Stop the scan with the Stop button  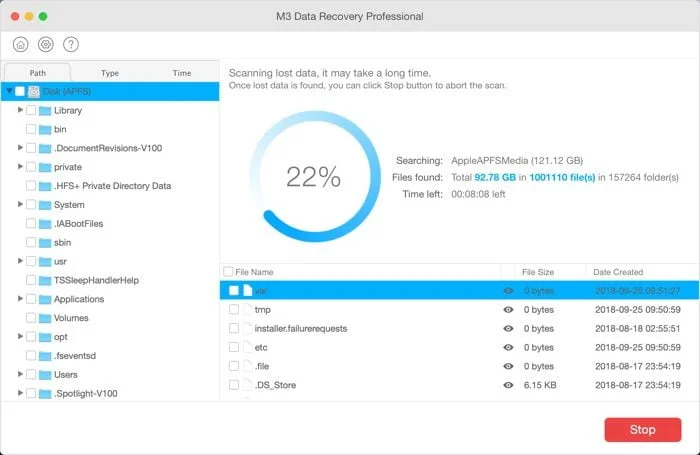tap(643, 430)
